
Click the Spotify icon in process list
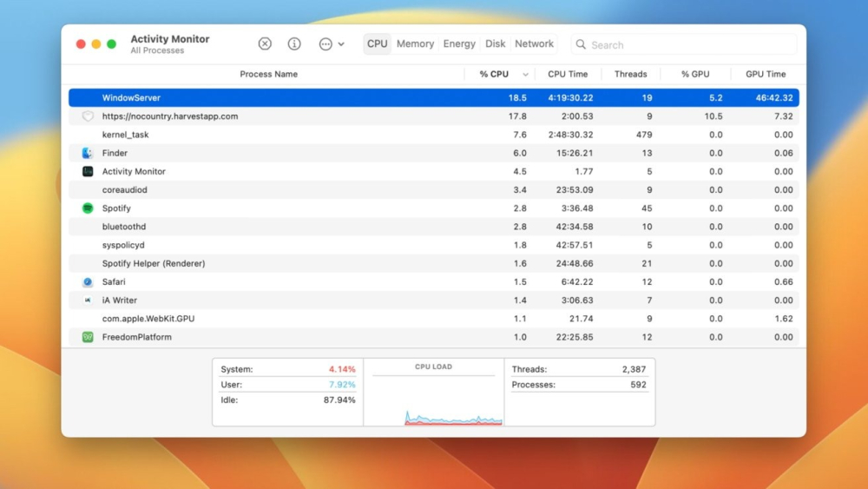click(88, 208)
